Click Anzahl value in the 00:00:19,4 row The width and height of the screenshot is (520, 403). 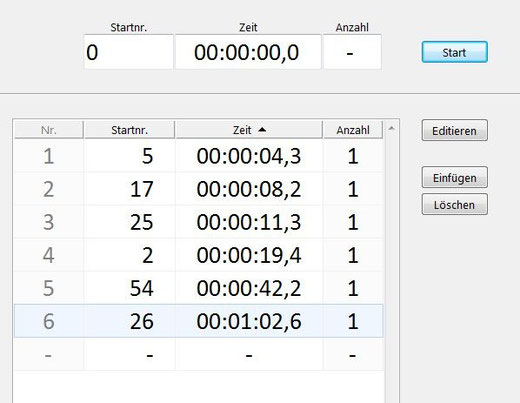coord(353,255)
